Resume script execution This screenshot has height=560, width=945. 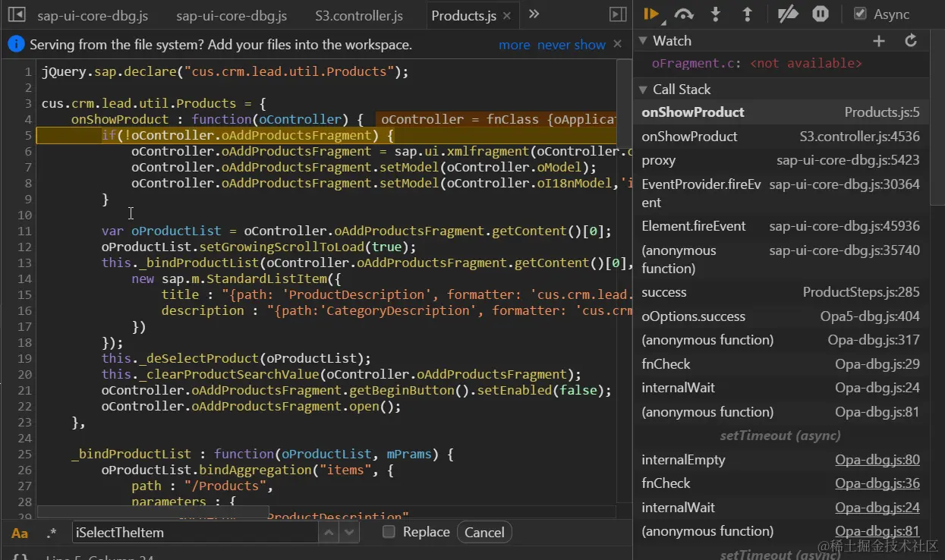click(651, 14)
